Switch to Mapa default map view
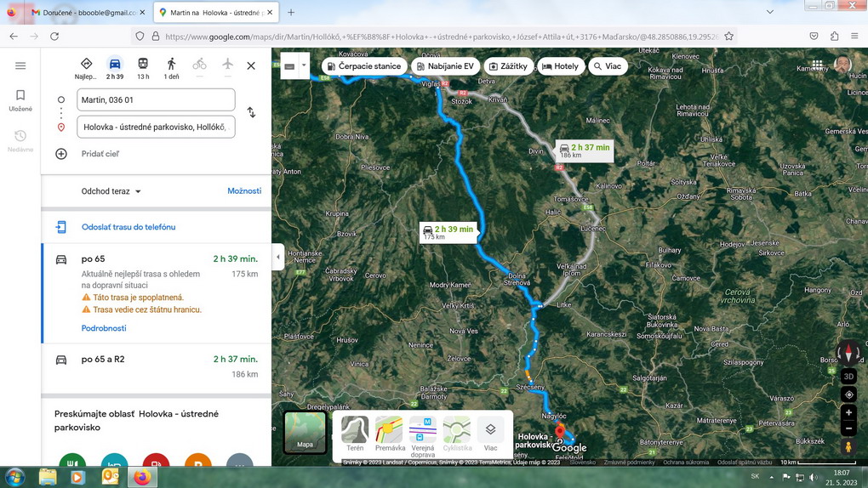 [x=305, y=432]
